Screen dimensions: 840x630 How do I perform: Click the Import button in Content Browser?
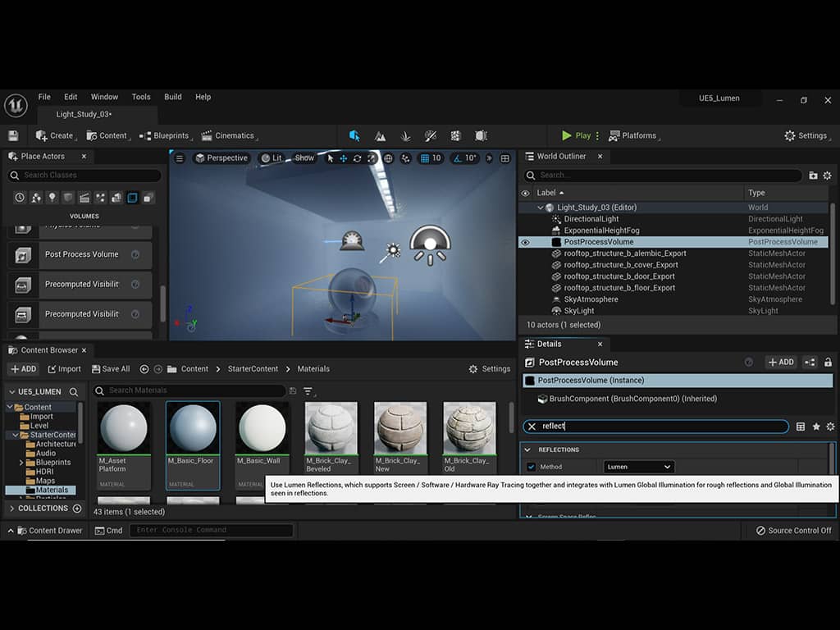[x=64, y=369]
